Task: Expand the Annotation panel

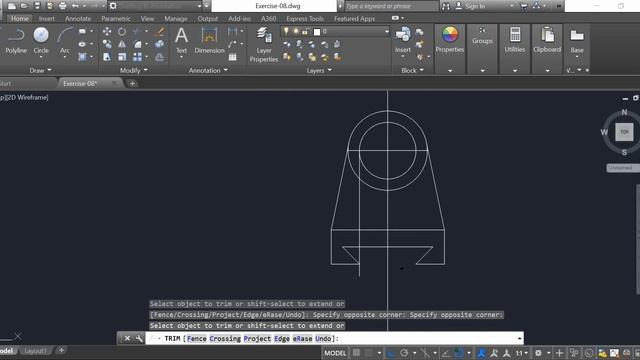Action: tap(208, 70)
